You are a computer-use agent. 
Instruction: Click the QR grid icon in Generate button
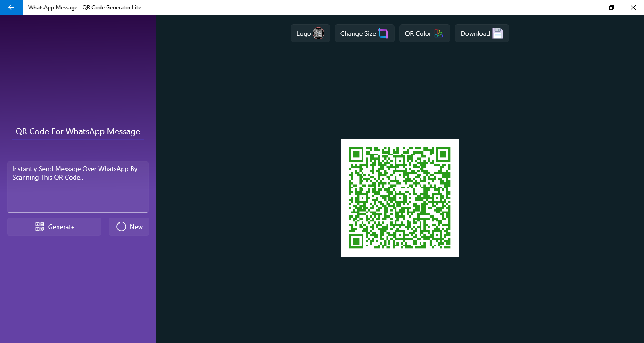(x=40, y=227)
